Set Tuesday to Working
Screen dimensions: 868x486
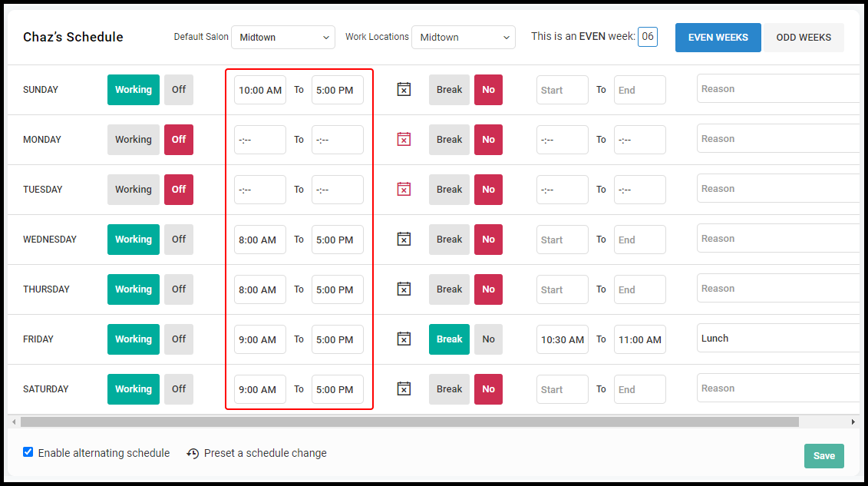134,190
